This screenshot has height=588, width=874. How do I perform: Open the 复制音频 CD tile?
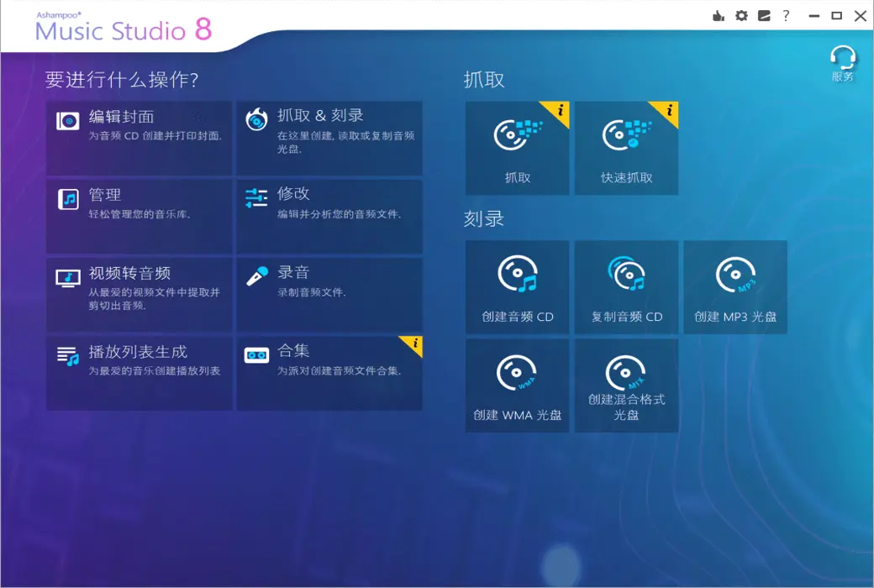(627, 287)
